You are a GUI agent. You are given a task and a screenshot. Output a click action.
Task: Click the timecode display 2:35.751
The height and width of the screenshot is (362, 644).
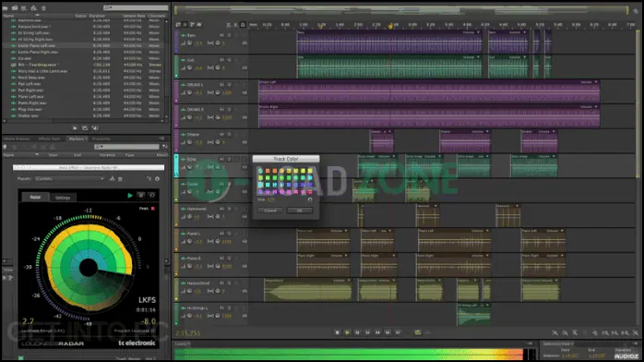pos(187,333)
